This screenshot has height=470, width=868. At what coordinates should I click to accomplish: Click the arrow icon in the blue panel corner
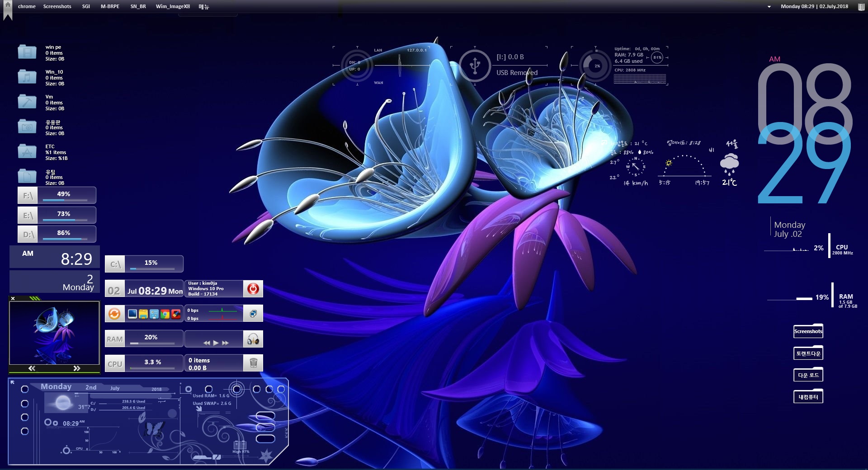13,382
